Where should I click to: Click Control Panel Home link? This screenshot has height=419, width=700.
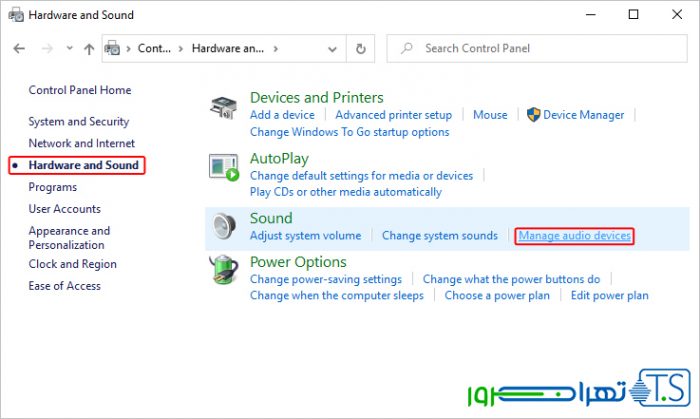pyautogui.click(x=80, y=90)
